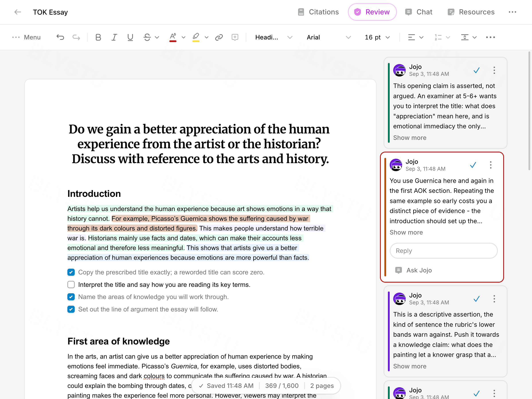Screen dimensions: 532x399
Task: Show more of the descriptive assertion comment
Action: click(410, 366)
